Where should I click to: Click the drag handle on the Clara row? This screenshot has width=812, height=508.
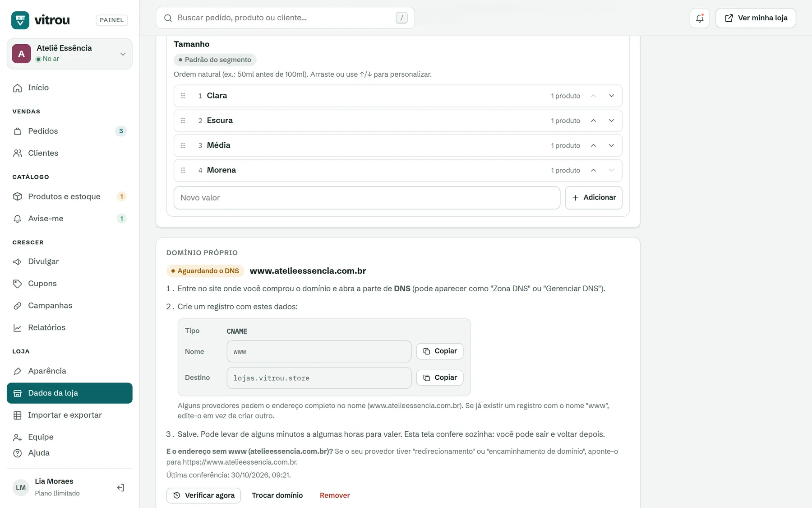[183, 96]
